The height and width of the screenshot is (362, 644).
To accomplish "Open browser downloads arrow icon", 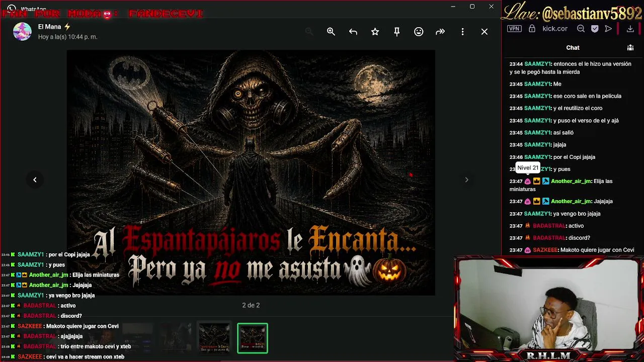I will tap(630, 29).
